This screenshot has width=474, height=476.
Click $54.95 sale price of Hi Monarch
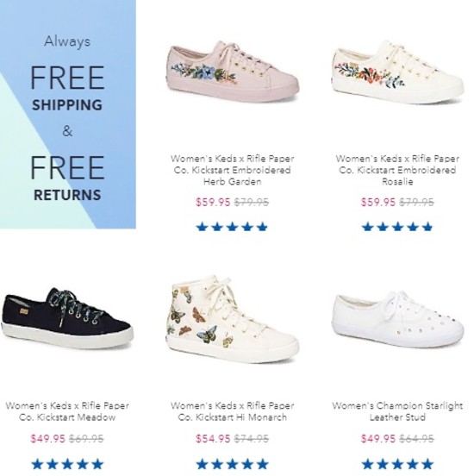214,439
